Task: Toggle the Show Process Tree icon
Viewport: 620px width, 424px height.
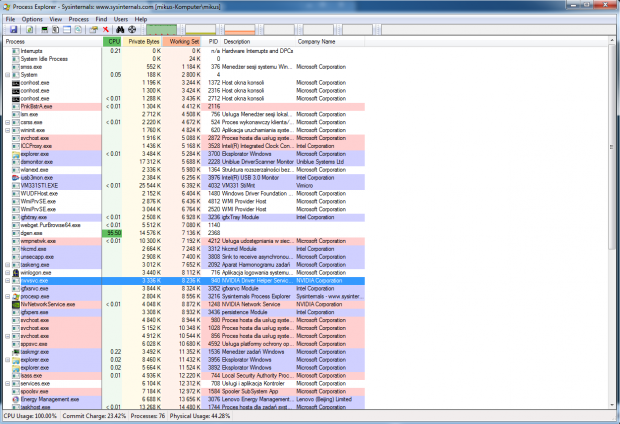Action: tap(56, 30)
